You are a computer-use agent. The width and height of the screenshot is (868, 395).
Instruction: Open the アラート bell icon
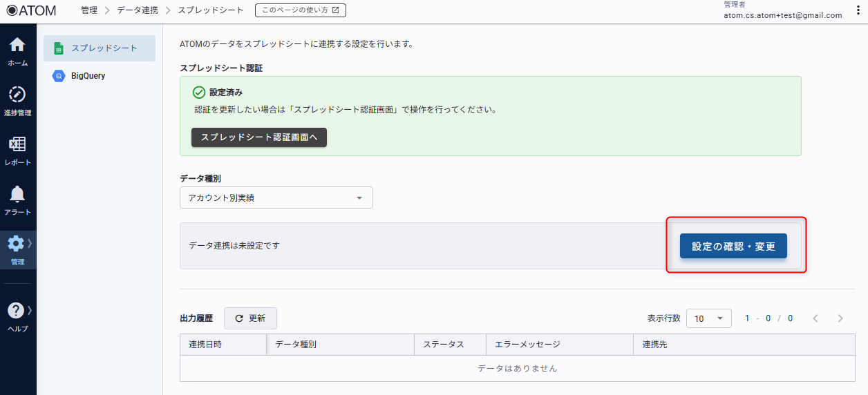tap(17, 195)
